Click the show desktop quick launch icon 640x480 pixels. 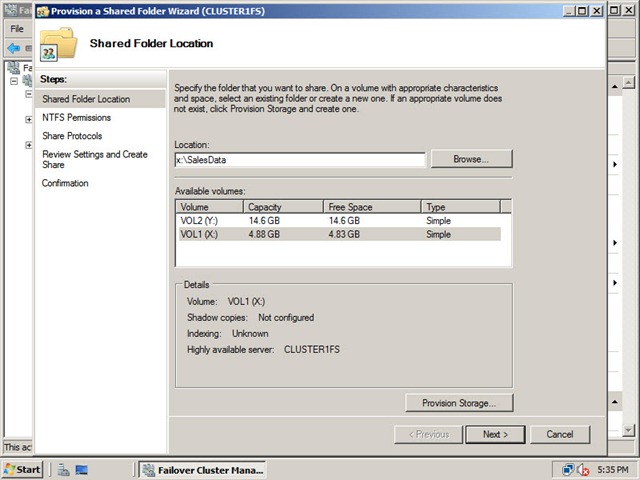click(x=82, y=470)
